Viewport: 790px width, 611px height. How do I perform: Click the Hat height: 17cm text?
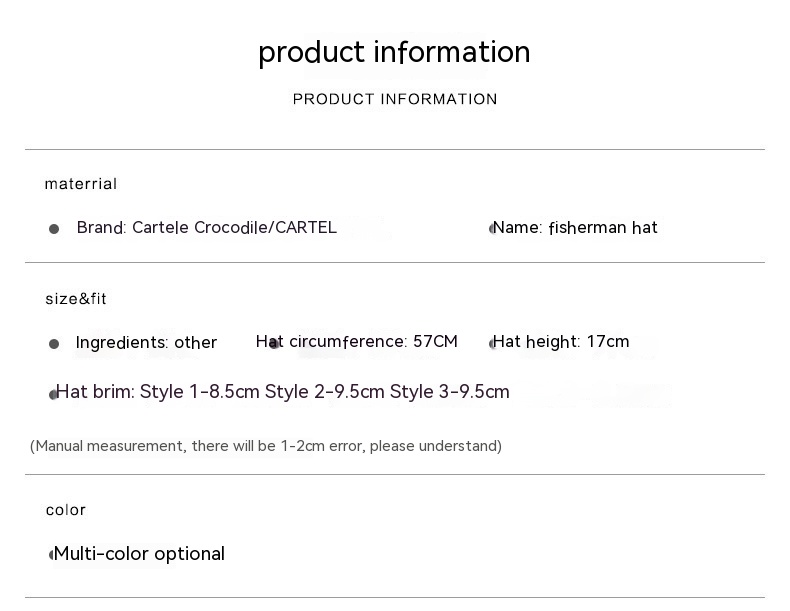pos(564,342)
